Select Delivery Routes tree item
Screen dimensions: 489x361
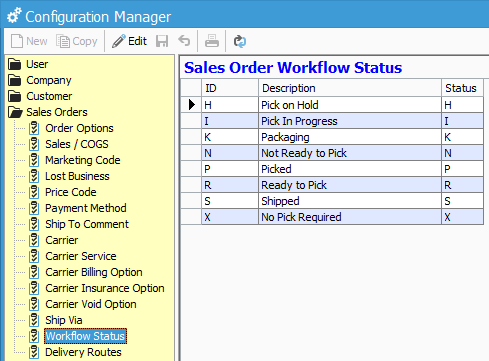pos(83,352)
